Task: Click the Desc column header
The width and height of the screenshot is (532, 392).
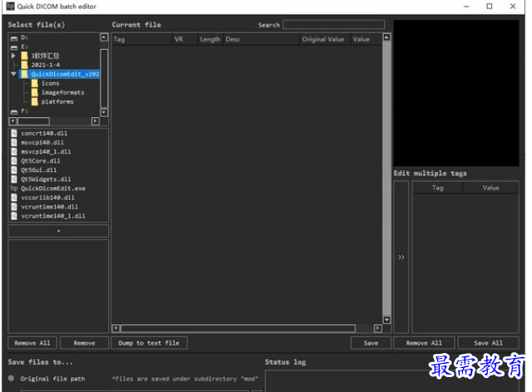Action: pos(233,39)
